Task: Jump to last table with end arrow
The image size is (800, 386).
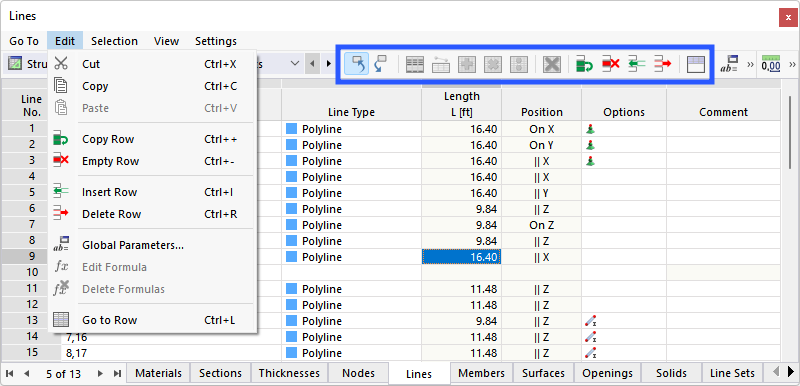Action: [x=117, y=374]
